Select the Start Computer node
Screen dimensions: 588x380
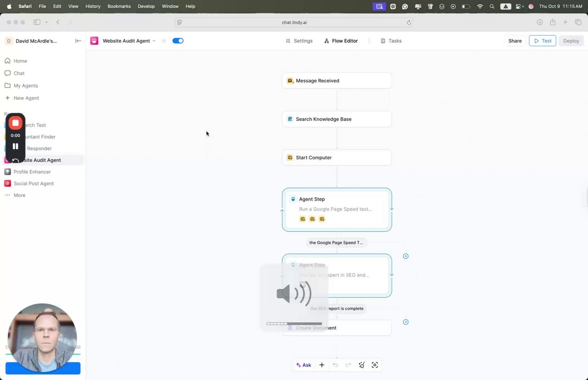[337, 157]
